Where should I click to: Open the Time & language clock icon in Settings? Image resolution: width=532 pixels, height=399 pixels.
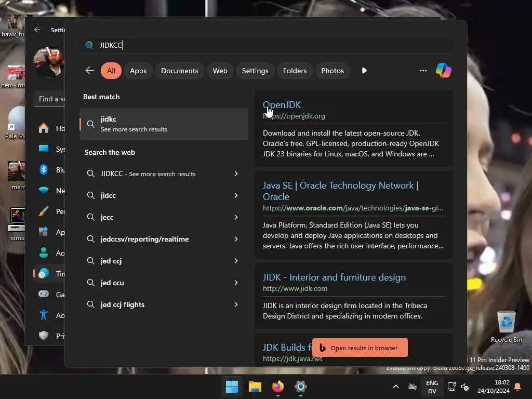pyautogui.click(x=44, y=273)
